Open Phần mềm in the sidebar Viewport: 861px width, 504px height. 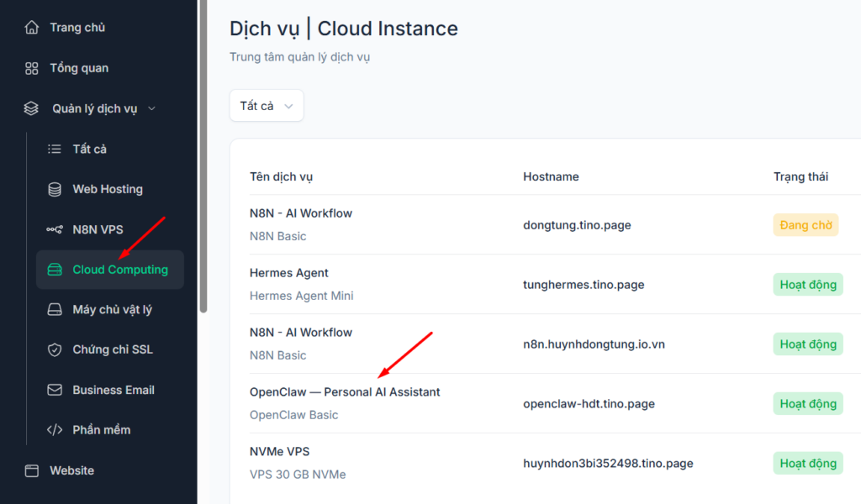(x=102, y=430)
